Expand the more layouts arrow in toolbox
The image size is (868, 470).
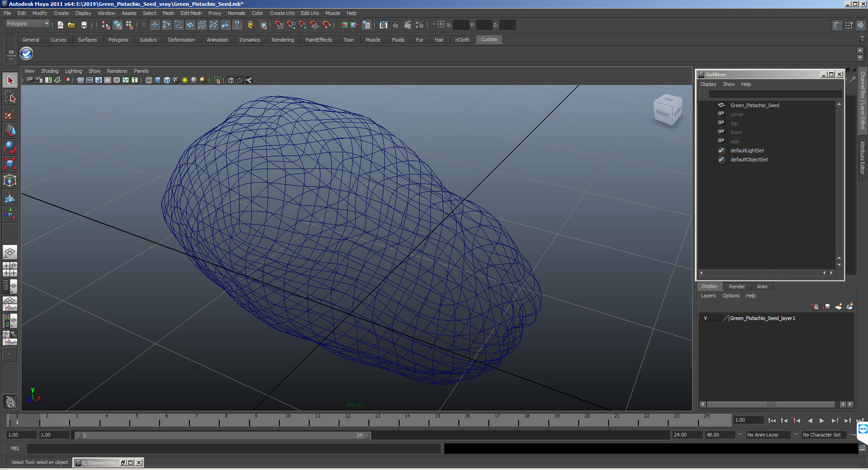pos(10,354)
